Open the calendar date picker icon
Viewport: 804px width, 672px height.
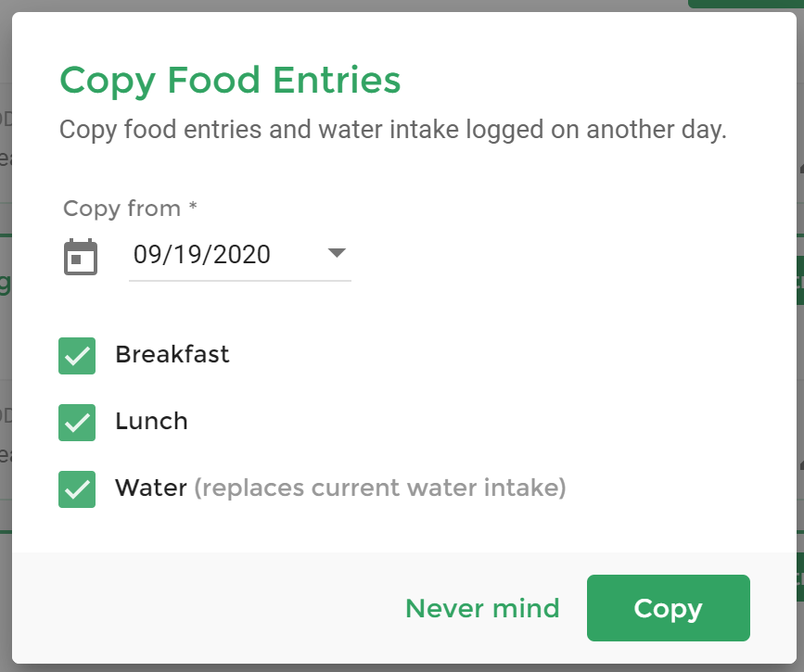pyautogui.click(x=81, y=257)
